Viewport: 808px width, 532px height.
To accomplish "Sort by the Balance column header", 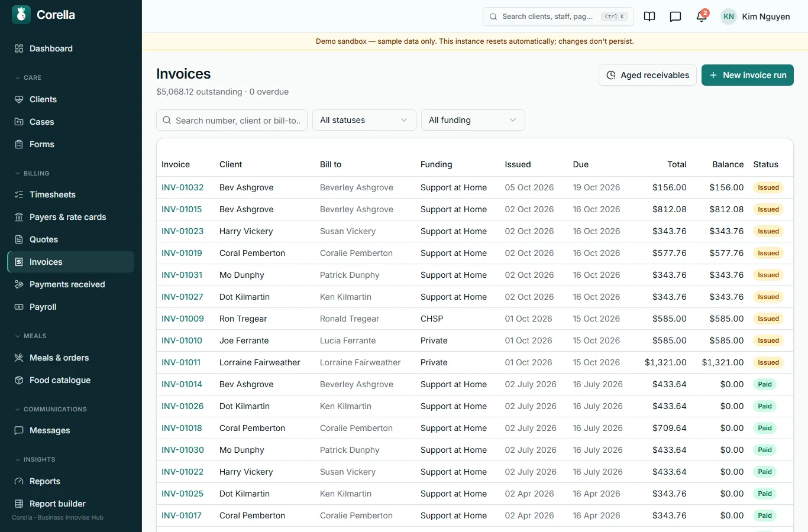I will pyautogui.click(x=728, y=164).
